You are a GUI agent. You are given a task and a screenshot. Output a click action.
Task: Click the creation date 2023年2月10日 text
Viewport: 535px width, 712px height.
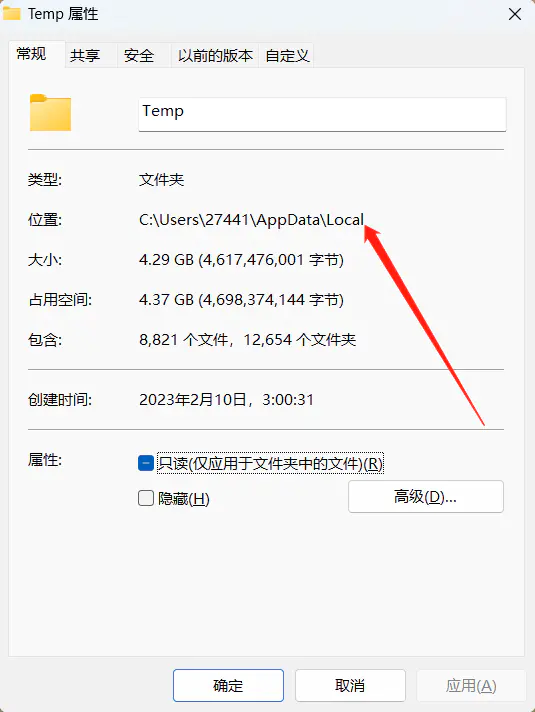pos(193,400)
